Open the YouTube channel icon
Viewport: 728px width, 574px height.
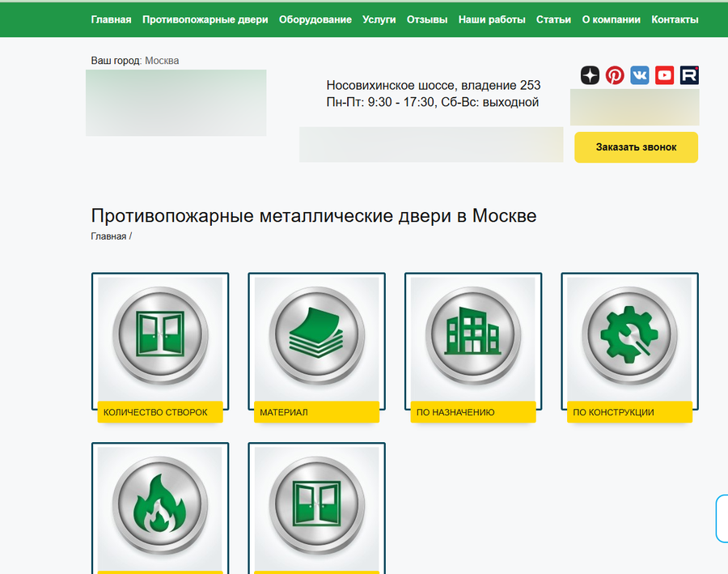[664, 75]
